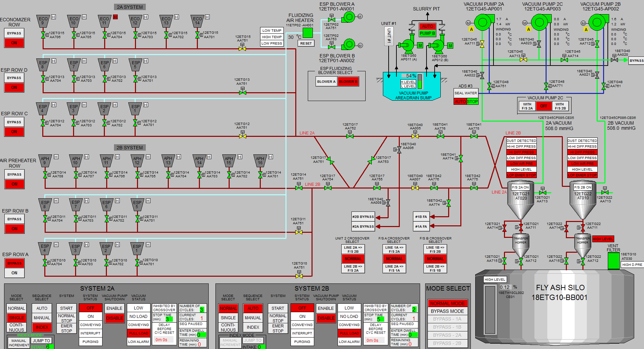Toggle Vacuum Pump 2C OFF button
Screen dimensions: 644x349
(x=544, y=106)
